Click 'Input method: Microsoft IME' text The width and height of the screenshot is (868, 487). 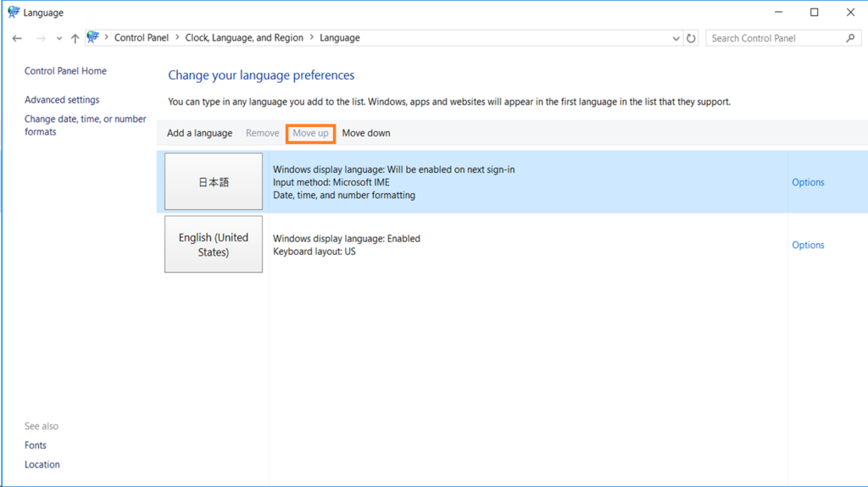tap(331, 182)
